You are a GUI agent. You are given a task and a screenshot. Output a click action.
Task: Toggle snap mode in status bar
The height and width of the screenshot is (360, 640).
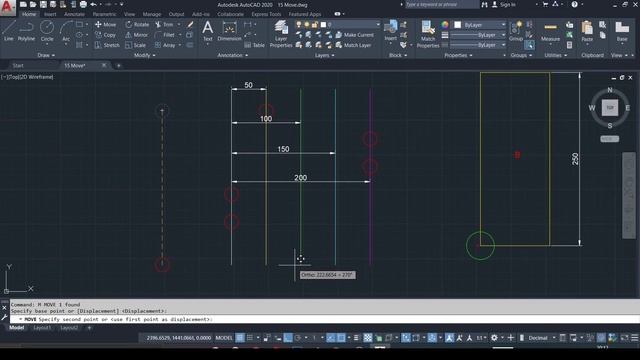coord(250,338)
